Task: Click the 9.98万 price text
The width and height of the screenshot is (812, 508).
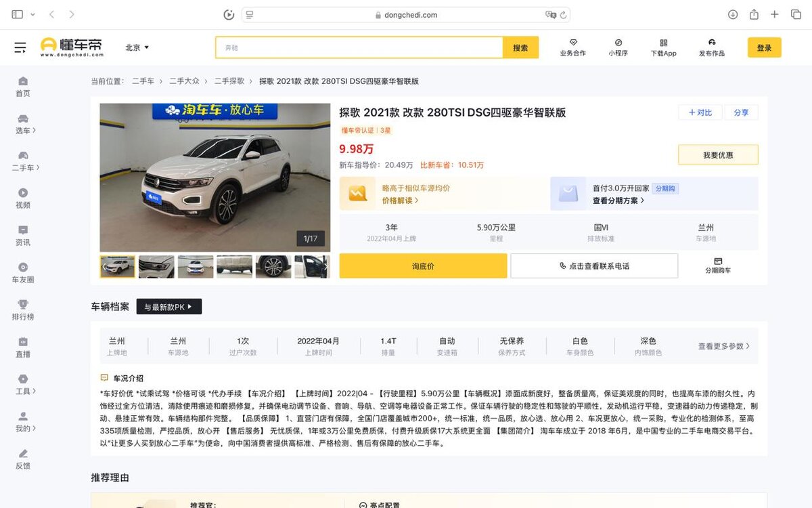Action: click(357, 149)
